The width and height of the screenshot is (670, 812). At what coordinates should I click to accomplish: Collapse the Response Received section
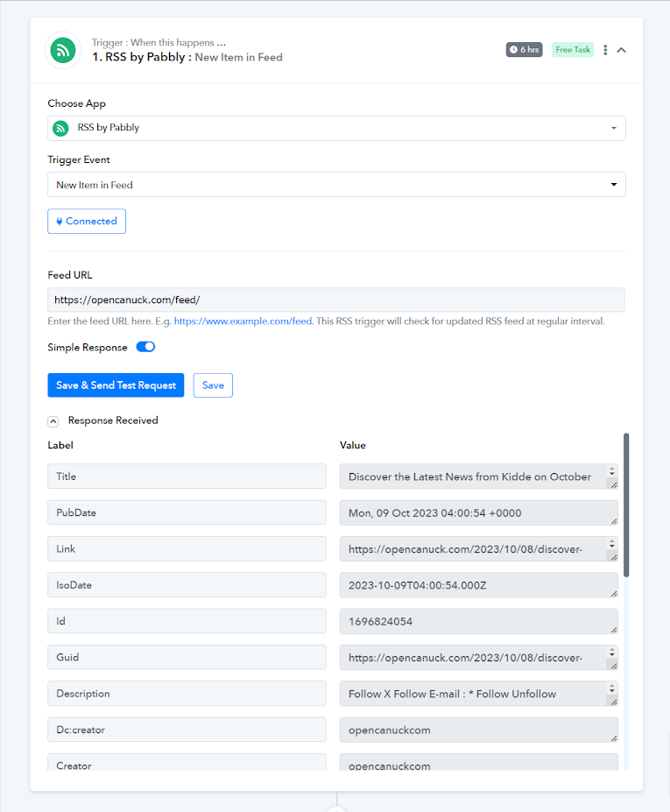coord(53,421)
